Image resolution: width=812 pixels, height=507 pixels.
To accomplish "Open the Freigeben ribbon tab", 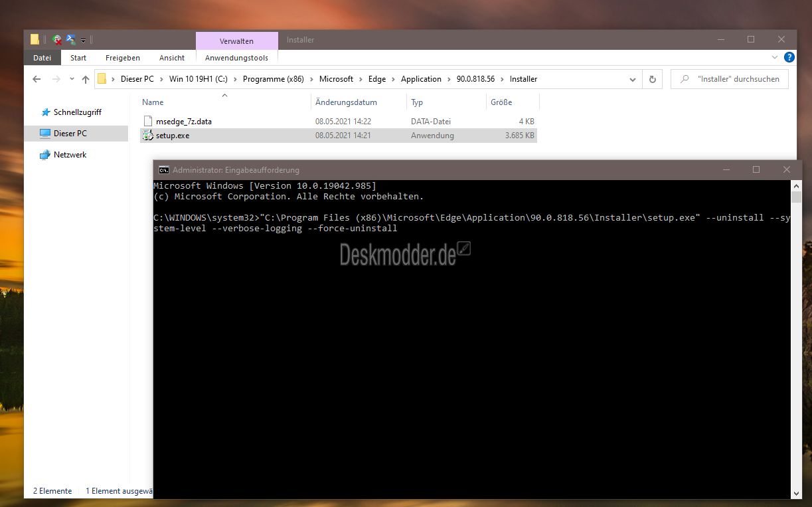I will (123, 58).
